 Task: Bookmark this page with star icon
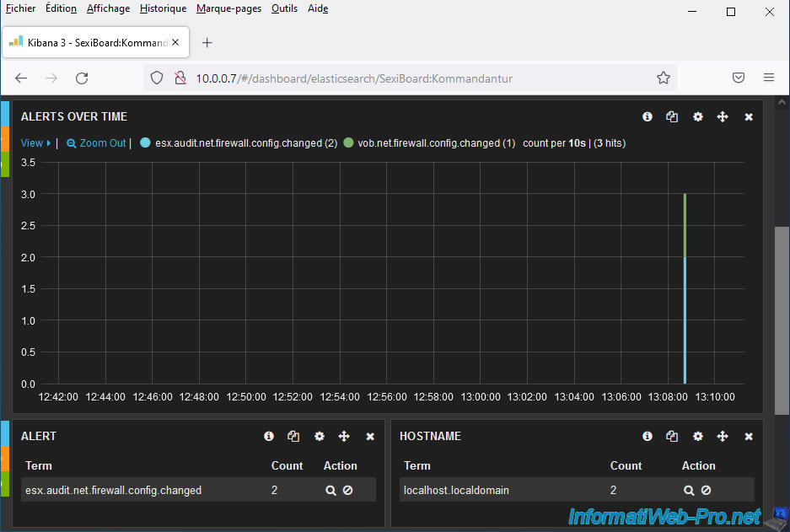[664, 78]
